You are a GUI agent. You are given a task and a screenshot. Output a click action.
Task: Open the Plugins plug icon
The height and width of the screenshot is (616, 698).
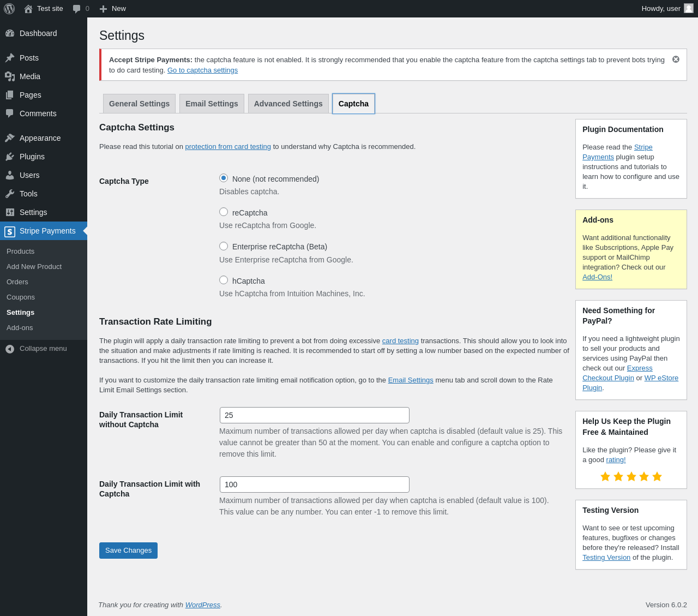coord(10,157)
